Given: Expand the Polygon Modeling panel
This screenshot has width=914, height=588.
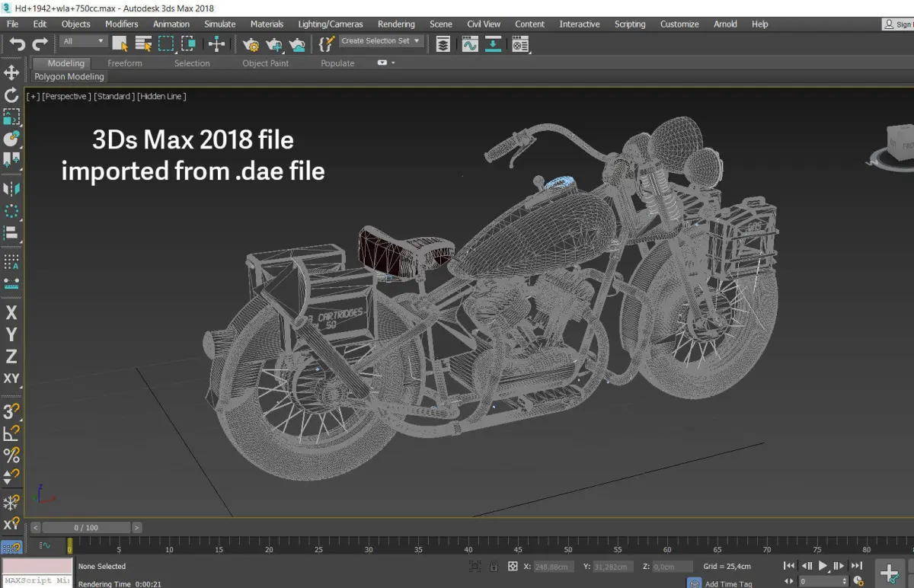Looking at the screenshot, I should [x=69, y=77].
